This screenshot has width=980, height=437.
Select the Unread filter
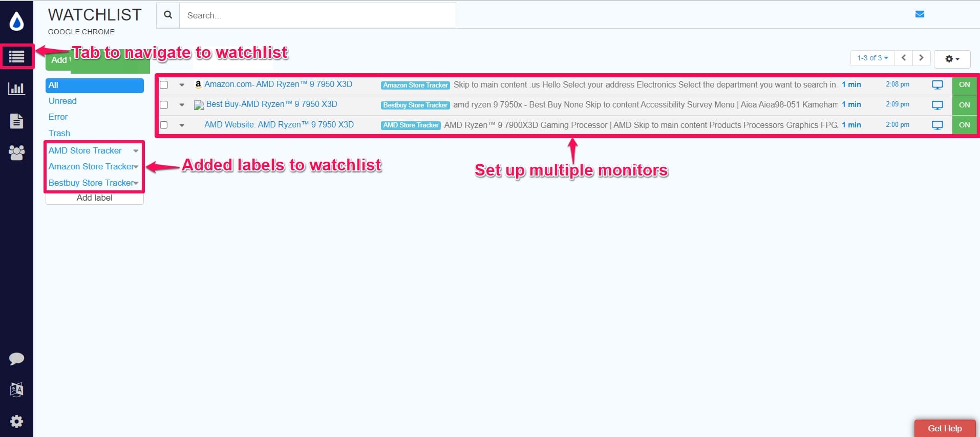62,101
